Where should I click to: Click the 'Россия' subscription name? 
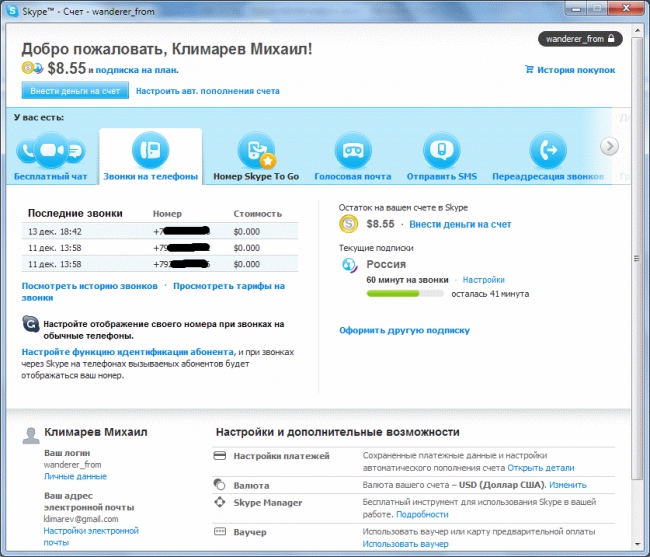point(386,264)
